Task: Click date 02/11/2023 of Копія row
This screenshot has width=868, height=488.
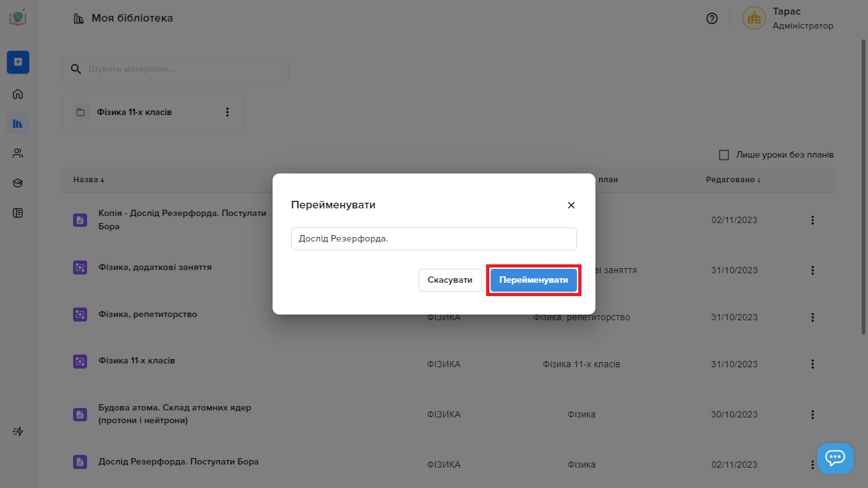Action: click(x=735, y=220)
